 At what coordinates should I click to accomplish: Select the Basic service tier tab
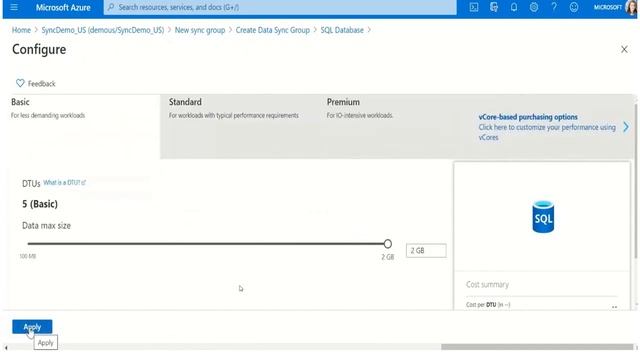[82, 127]
